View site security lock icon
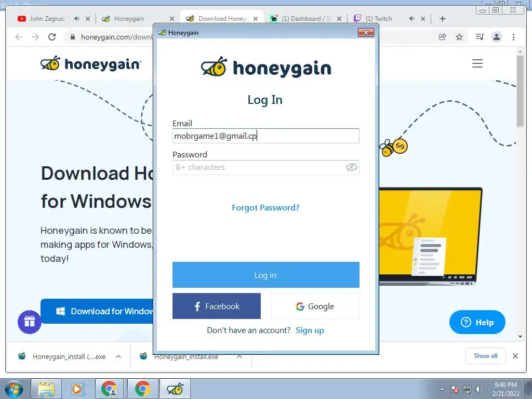Image resolution: width=532 pixels, height=399 pixels. [x=73, y=37]
